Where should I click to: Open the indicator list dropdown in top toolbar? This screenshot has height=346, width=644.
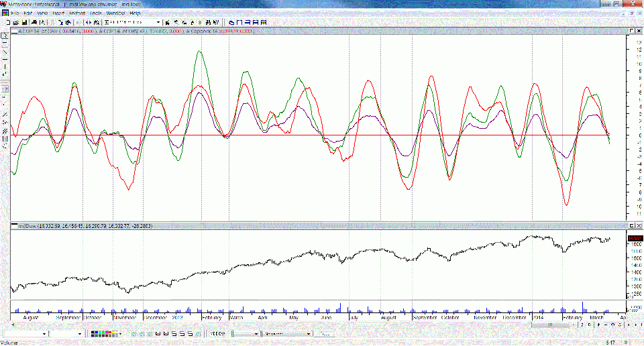(x=158, y=22)
